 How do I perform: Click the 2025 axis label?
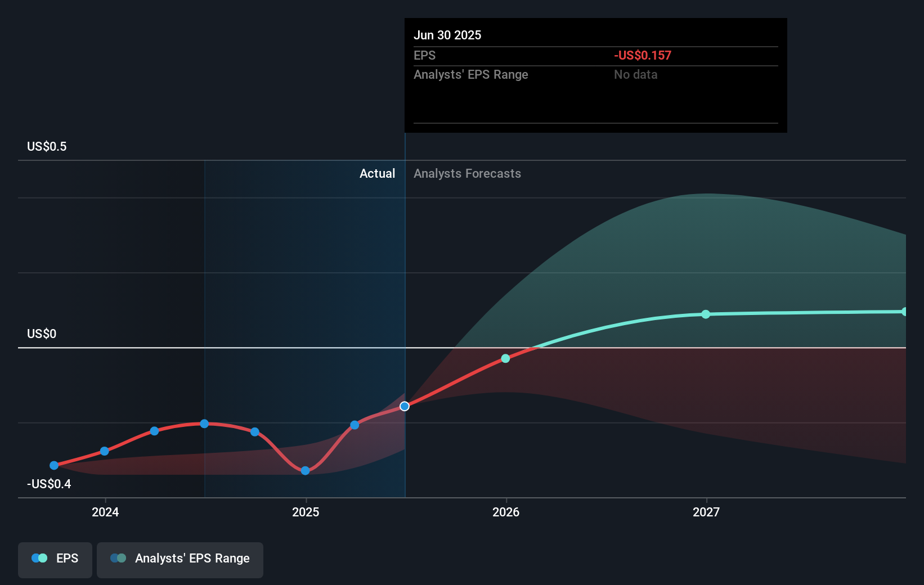(304, 512)
